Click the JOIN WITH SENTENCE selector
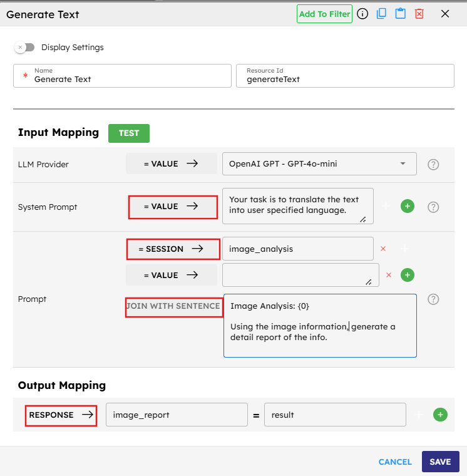The height and width of the screenshot is (476, 467). tap(173, 306)
